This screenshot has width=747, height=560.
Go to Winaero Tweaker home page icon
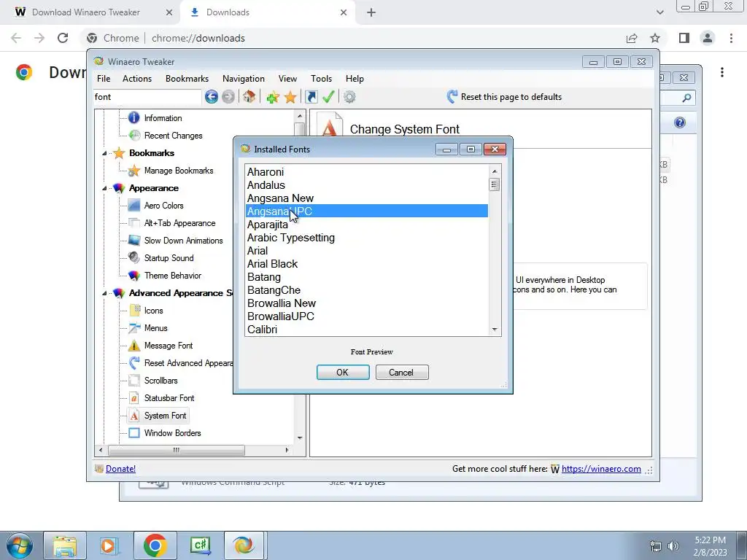pyautogui.click(x=249, y=97)
